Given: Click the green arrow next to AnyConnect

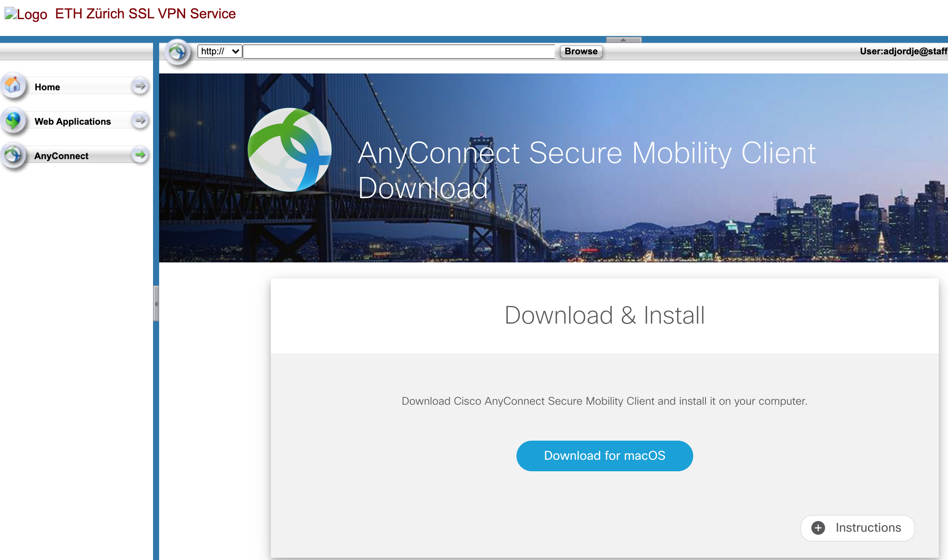Looking at the screenshot, I should pyautogui.click(x=140, y=155).
